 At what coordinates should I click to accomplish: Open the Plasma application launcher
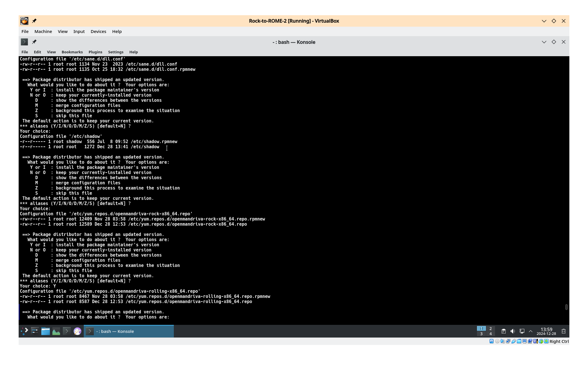click(24, 331)
